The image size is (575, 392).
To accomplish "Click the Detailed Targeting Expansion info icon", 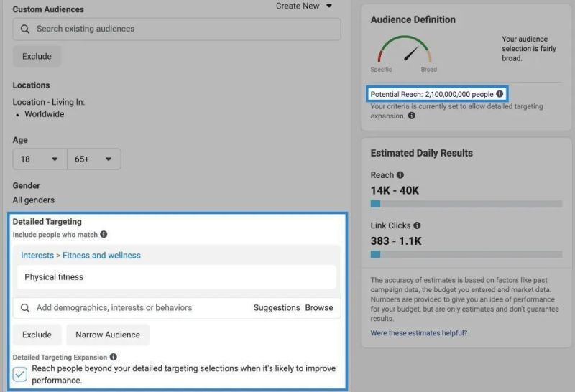I will (114, 357).
